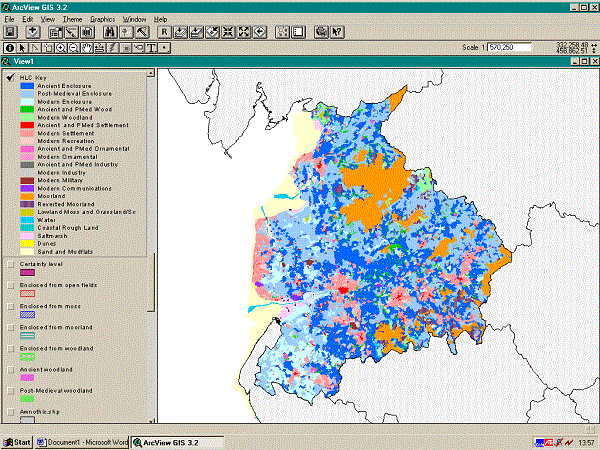Select the Vertex Edit tool
This screenshot has width=600, height=450.
[35, 48]
